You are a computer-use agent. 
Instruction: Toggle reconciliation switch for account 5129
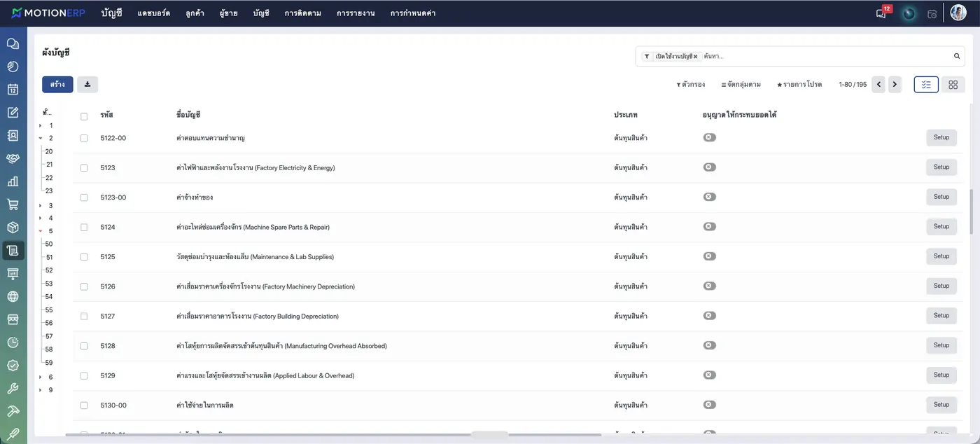coord(709,375)
